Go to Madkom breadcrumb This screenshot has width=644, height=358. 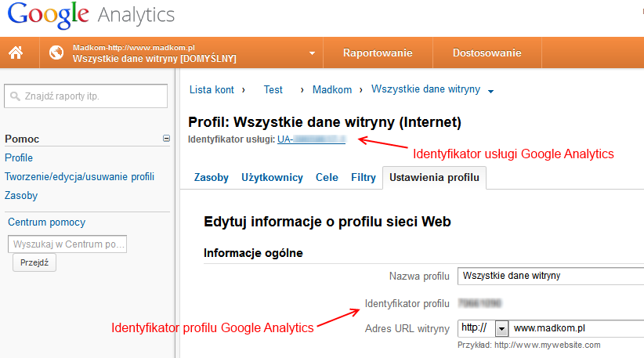click(x=332, y=89)
